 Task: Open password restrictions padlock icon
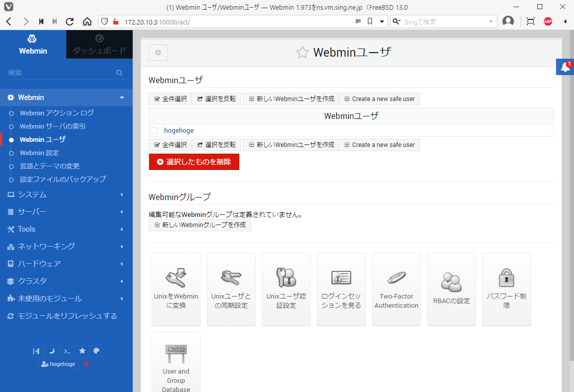click(x=507, y=289)
